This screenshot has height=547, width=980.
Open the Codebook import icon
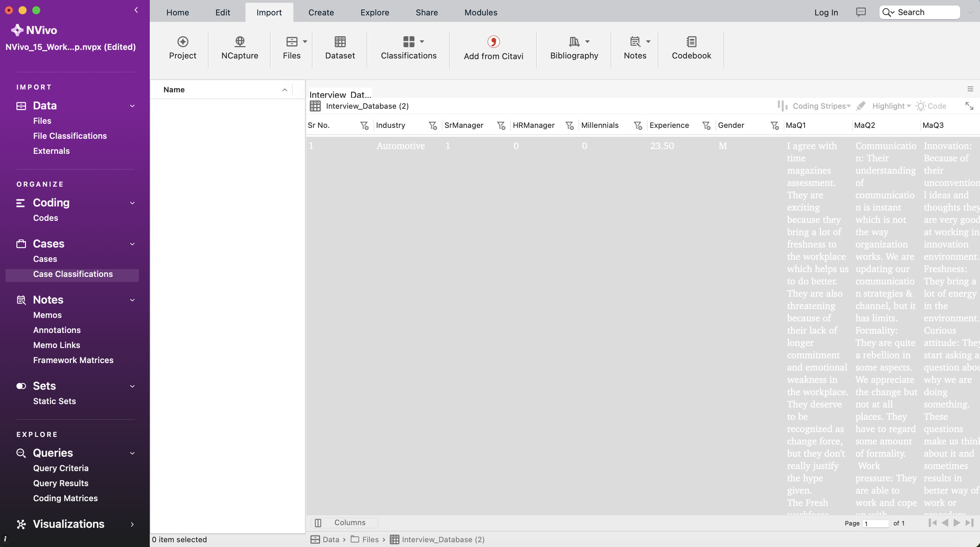[691, 41]
